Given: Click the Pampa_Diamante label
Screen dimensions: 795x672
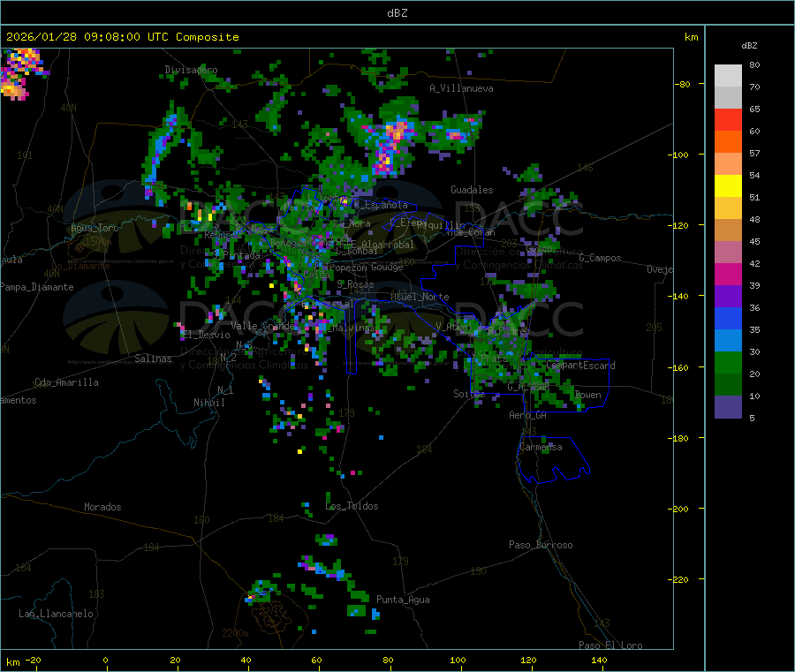Looking at the screenshot, I should 37,287.
